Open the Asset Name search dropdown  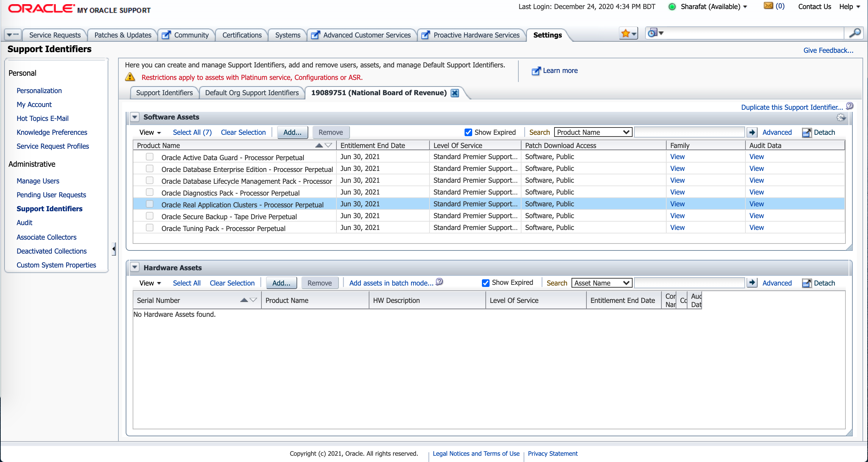click(601, 283)
